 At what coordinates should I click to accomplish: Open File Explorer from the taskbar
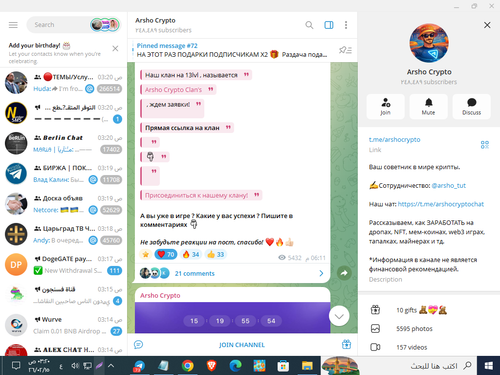307,366
